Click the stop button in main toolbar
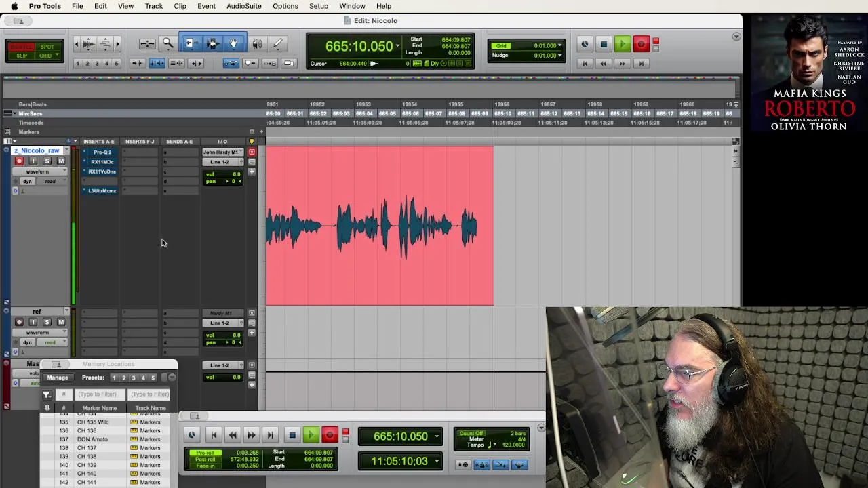The image size is (868, 488). [x=604, y=45]
